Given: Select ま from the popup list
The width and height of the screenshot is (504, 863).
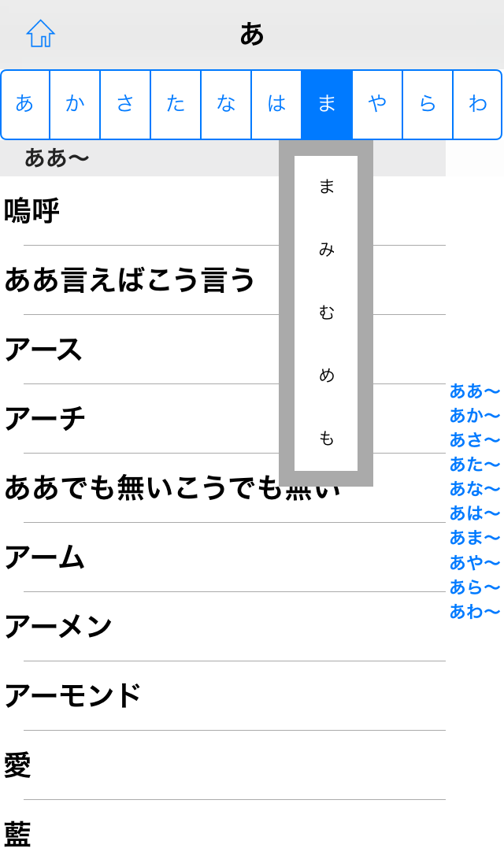Looking at the screenshot, I should click(x=326, y=187).
